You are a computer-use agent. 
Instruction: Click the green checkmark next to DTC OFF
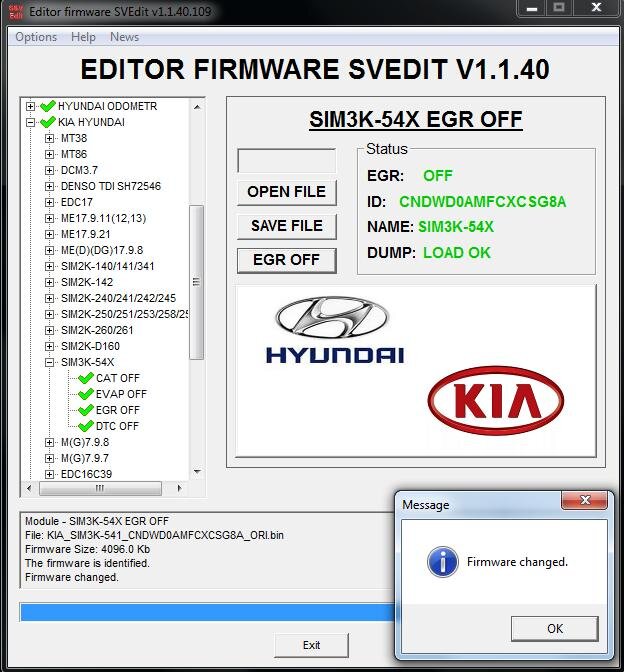tap(86, 426)
